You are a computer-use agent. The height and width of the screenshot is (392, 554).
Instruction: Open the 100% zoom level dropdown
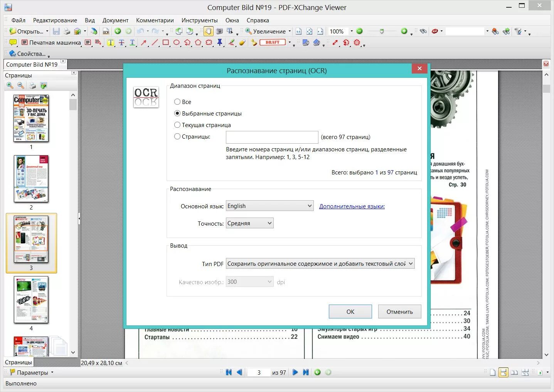click(351, 31)
